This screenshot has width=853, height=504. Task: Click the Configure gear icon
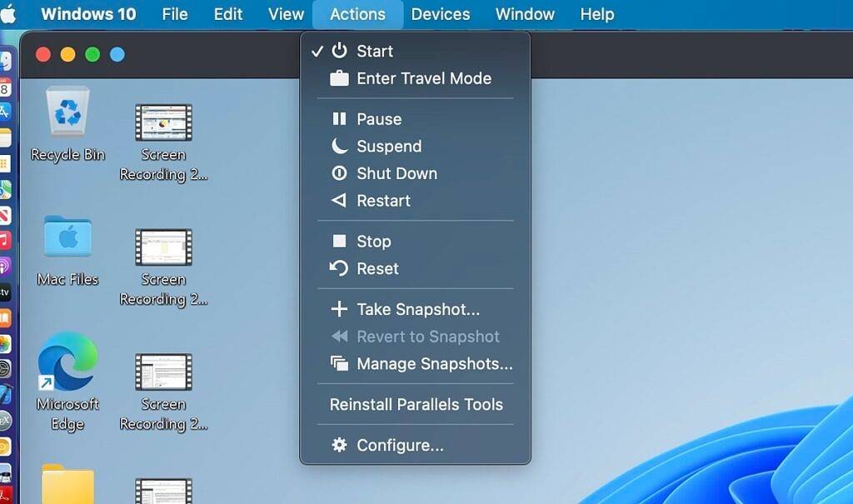coord(340,445)
